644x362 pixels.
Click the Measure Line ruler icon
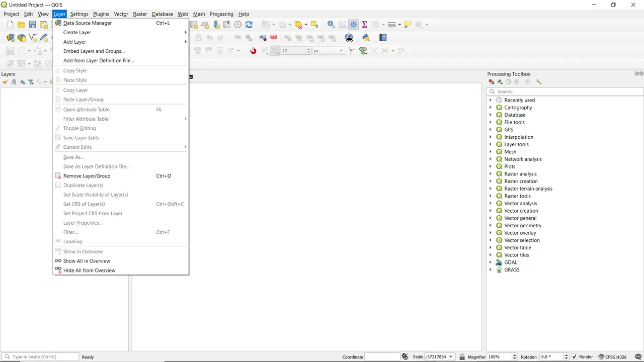click(391, 25)
